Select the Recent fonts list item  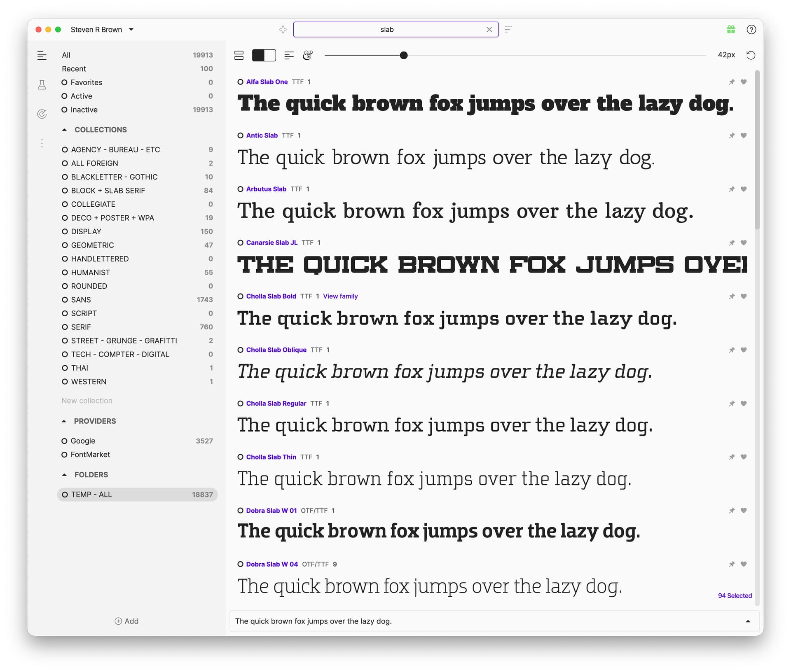[x=74, y=69]
